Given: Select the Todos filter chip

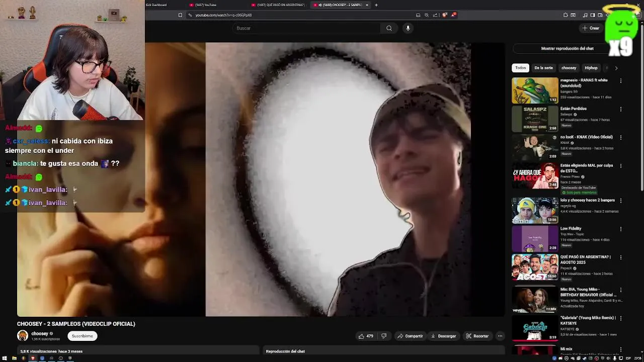Looking at the screenshot, I should tap(520, 68).
